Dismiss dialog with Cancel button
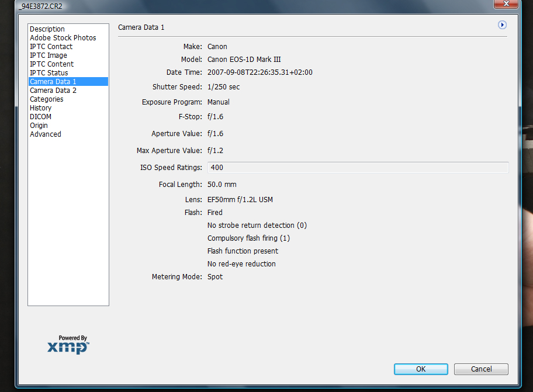 coord(481,369)
